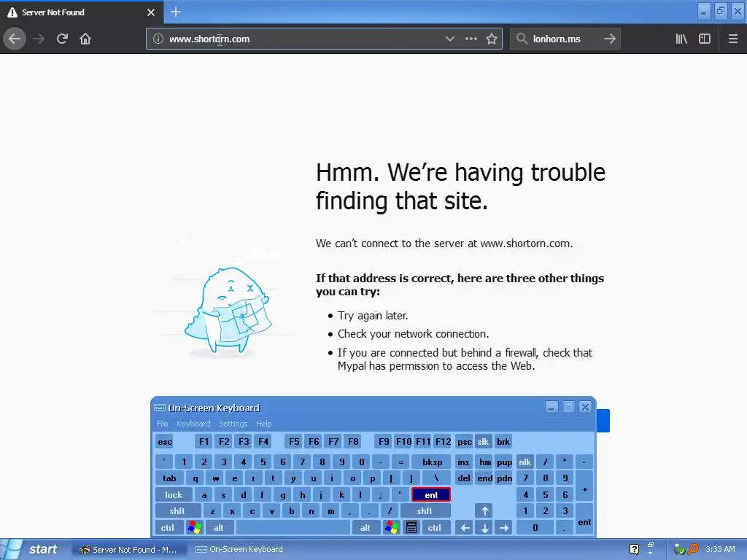Open the Settings menu in On-Screen Keyboard
This screenshot has height=560, width=747.
tap(233, 424)
